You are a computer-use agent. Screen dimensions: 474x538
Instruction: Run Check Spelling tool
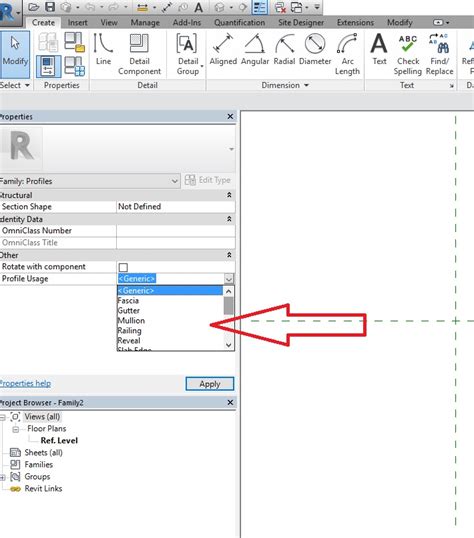(x=408, y=54)
